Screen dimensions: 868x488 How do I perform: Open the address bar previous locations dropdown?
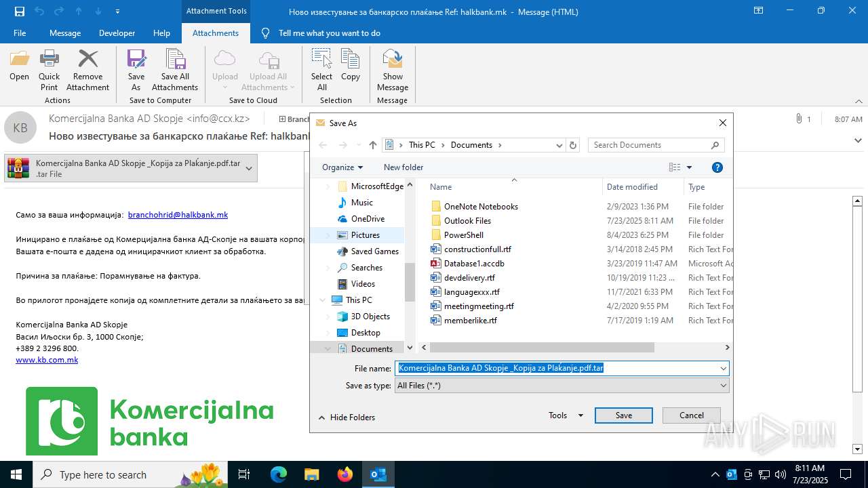pos(559,145)
